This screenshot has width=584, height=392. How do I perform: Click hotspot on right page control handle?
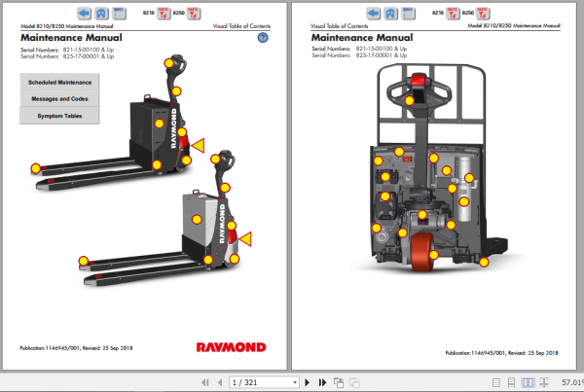410,100
